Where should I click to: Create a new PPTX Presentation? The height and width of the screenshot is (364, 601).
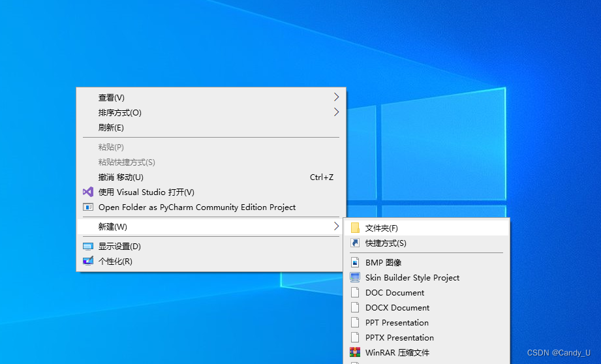pyautogui.click(x=427, y=337)
